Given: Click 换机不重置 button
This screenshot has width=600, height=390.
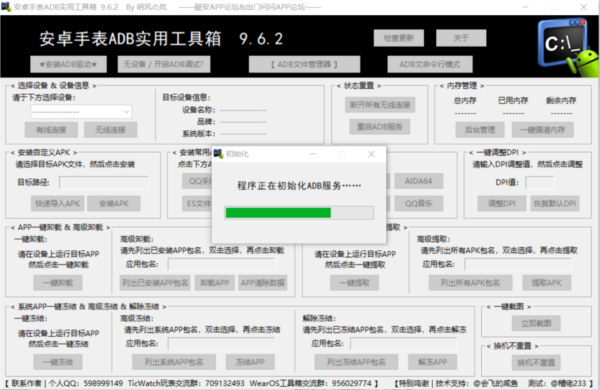Looking at the screenshot, I should click(x=536, y=363).
